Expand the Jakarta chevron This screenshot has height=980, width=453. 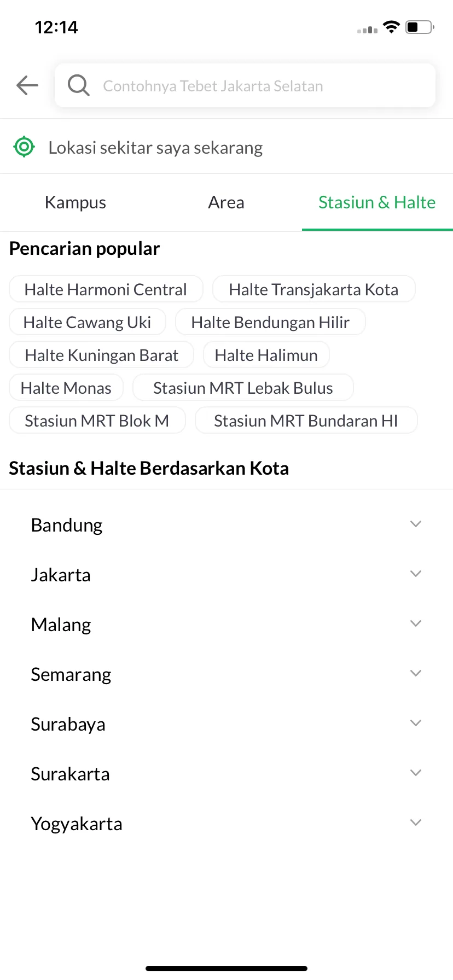[416, 574]
